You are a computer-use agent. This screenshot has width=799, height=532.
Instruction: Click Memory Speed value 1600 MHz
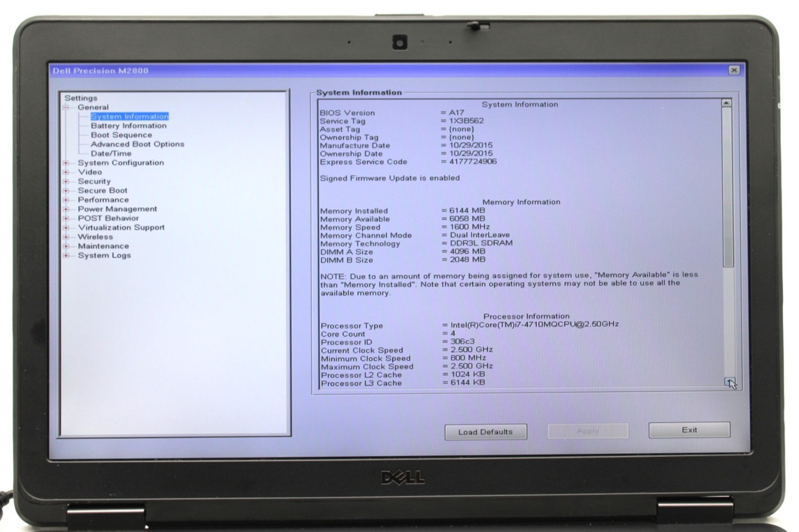point(470,227)
